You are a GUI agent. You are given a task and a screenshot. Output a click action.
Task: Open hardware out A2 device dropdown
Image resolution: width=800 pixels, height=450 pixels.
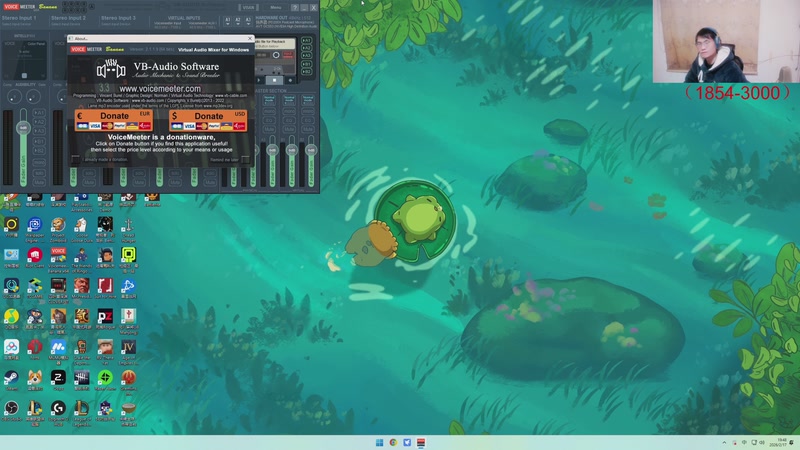point(238,21)
